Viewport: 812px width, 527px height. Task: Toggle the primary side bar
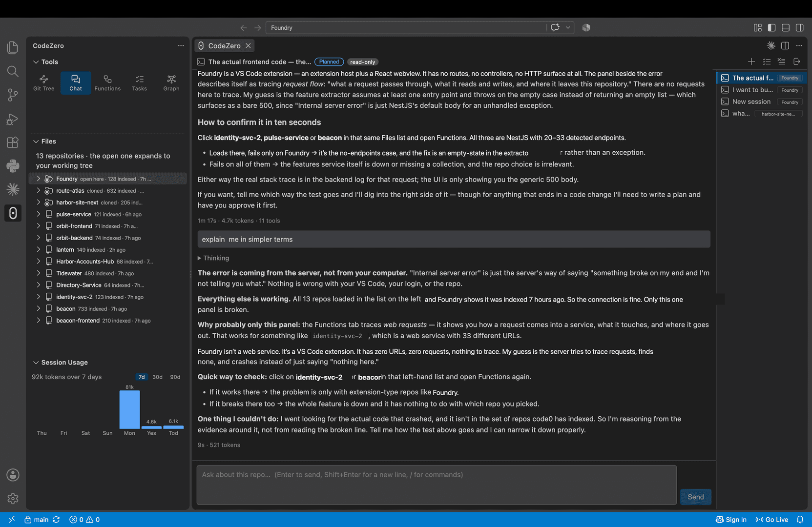coord(771,28)
